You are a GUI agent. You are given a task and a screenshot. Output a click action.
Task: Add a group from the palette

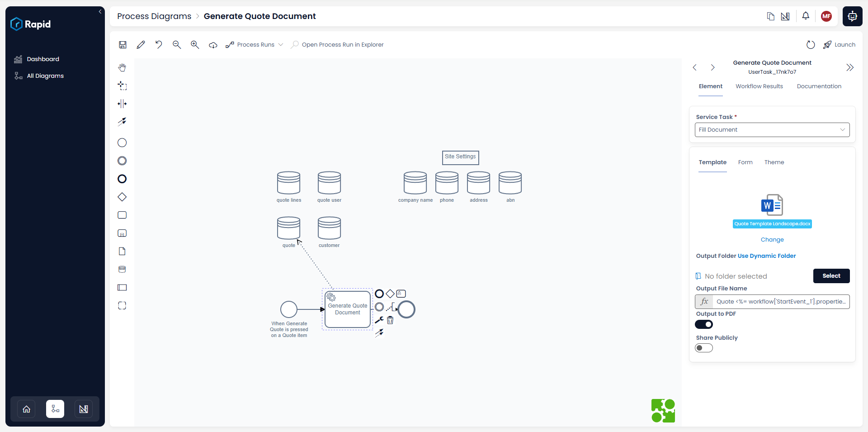coord(122,306)
